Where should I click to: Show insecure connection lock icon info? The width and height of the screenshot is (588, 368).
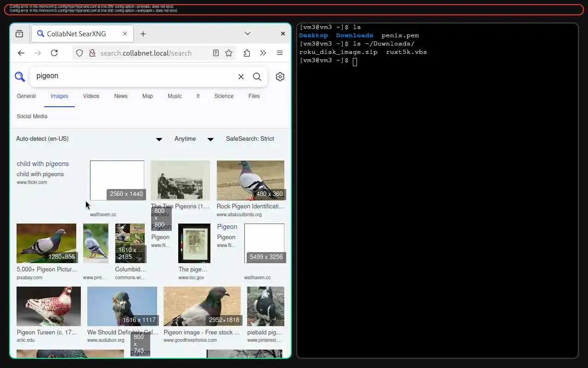click(x=92, y=53)
